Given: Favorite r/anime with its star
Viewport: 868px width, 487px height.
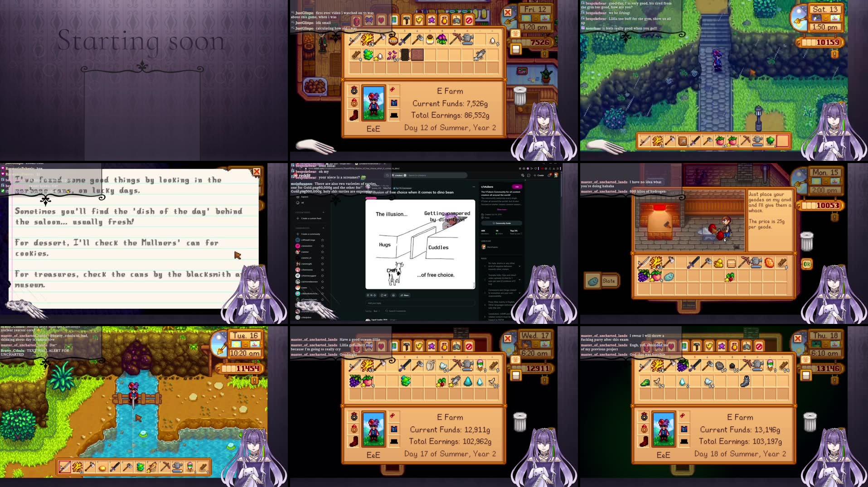Looking at the screenshot, I should (x=322, y=252).
